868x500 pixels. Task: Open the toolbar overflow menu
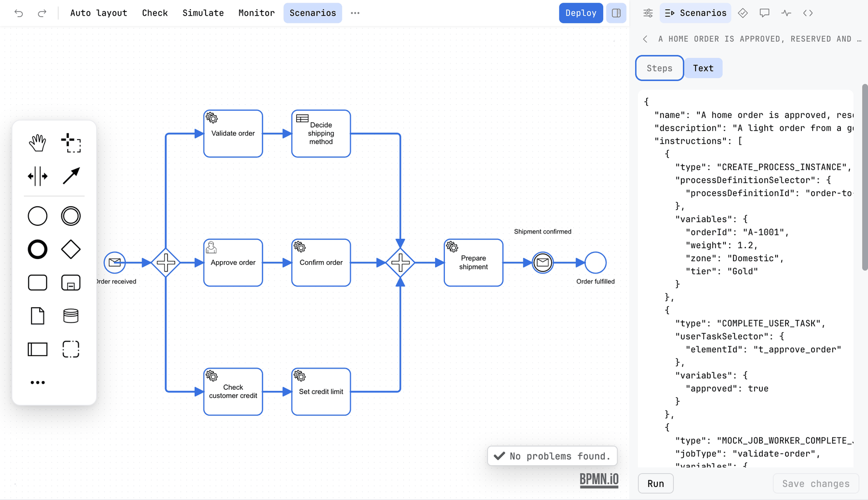click(x=355, y=13)
